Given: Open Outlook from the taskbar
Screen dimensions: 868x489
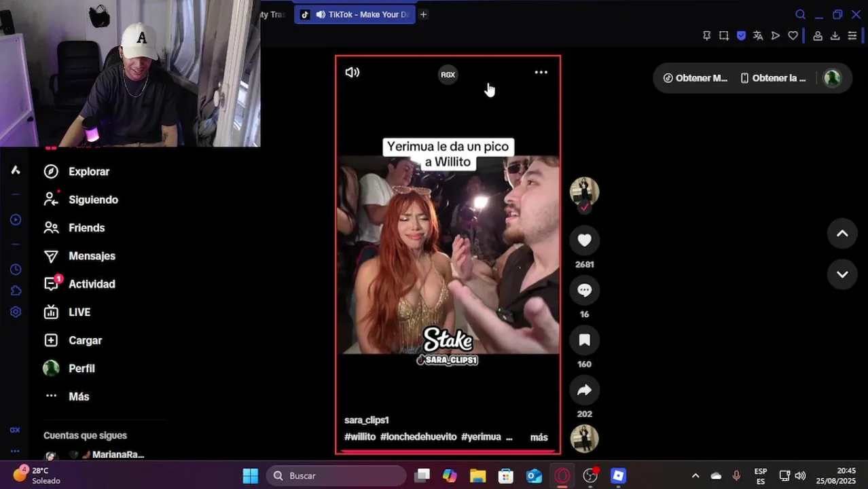Looking at the screenshot, I should pyautogui.click(x=535, y=475).
